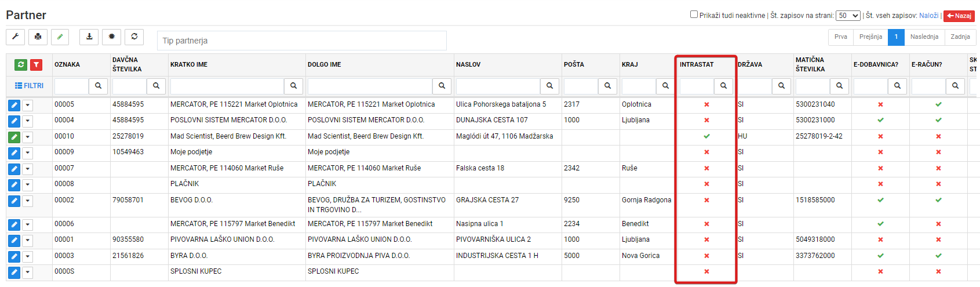The image size is (980, 287).
Task: Jump to the Zadnja page
Action: pos(960,37)
